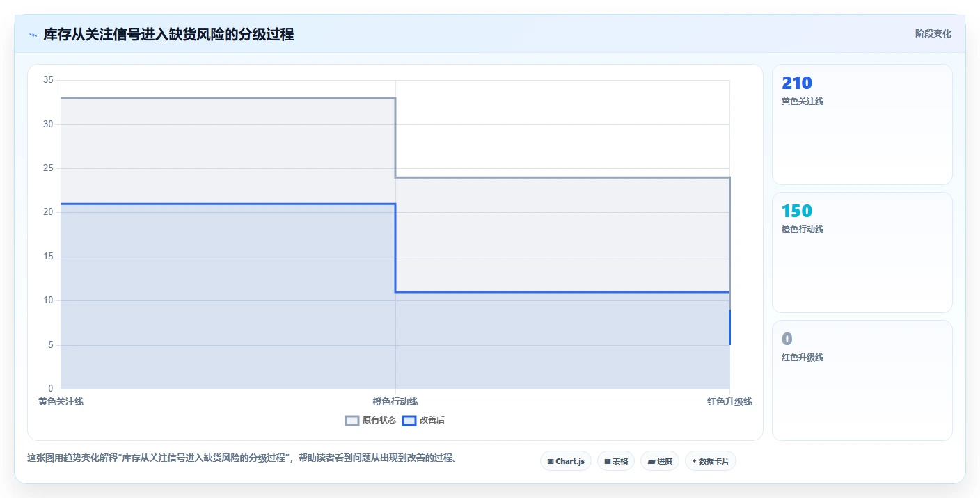Image resolution: width=980 pixels, height=498 pixels.
Task: Click the chart description text below the chart
Action: pos(242,458)
